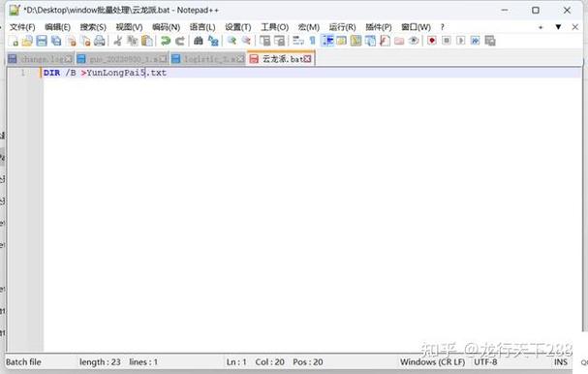
Task: Open the 工具(O) menu
Action: point(274,27)
